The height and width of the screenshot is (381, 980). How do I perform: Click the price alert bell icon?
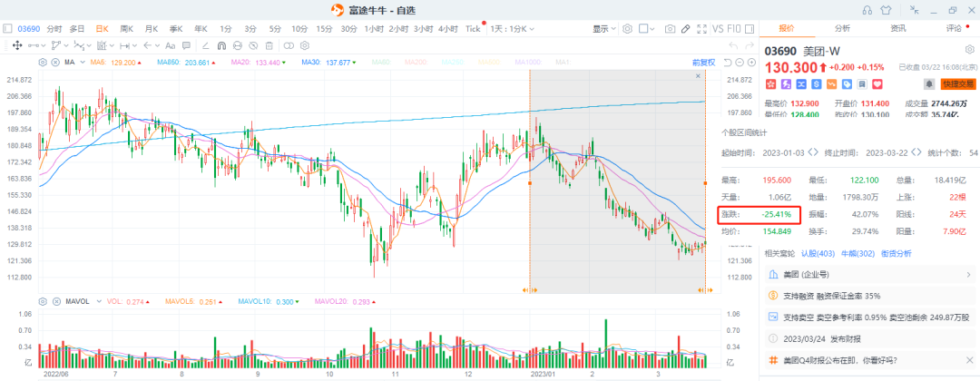coord(929,83)
